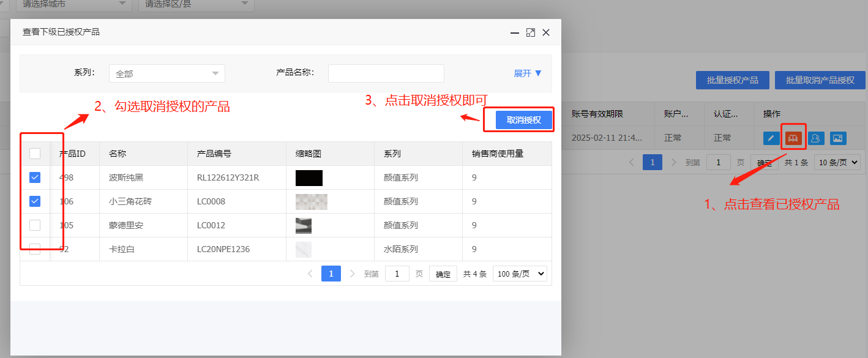Click the 卡拉白 product name
The width and height of the screenshot is (868, 358).
[122, 249]
